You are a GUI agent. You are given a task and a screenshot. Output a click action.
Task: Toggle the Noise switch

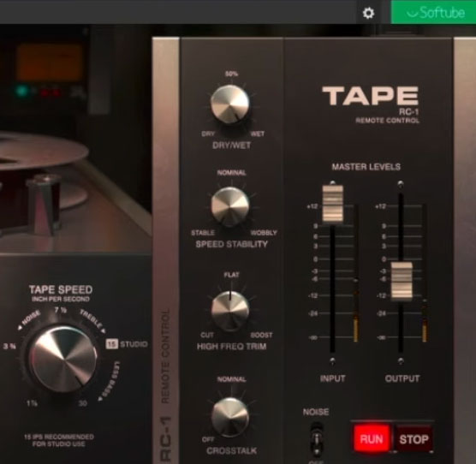(316, 439)
